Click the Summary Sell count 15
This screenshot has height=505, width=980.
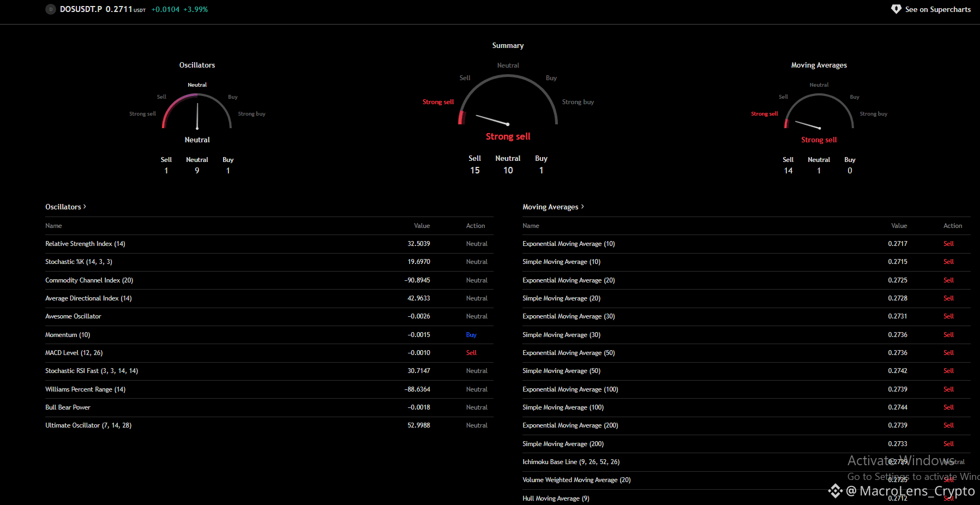tap(474, 170)
